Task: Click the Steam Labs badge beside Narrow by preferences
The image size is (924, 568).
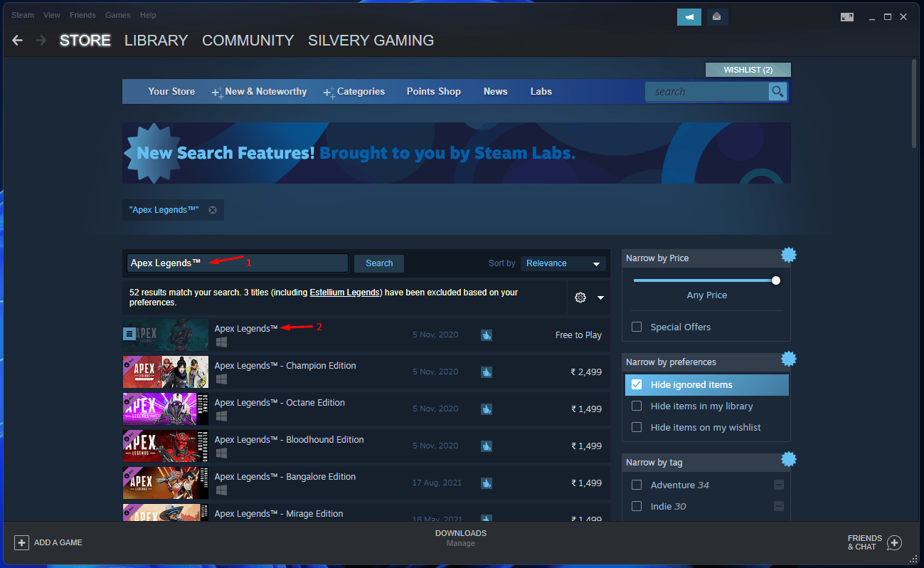Action: click(x=788, y=359)
